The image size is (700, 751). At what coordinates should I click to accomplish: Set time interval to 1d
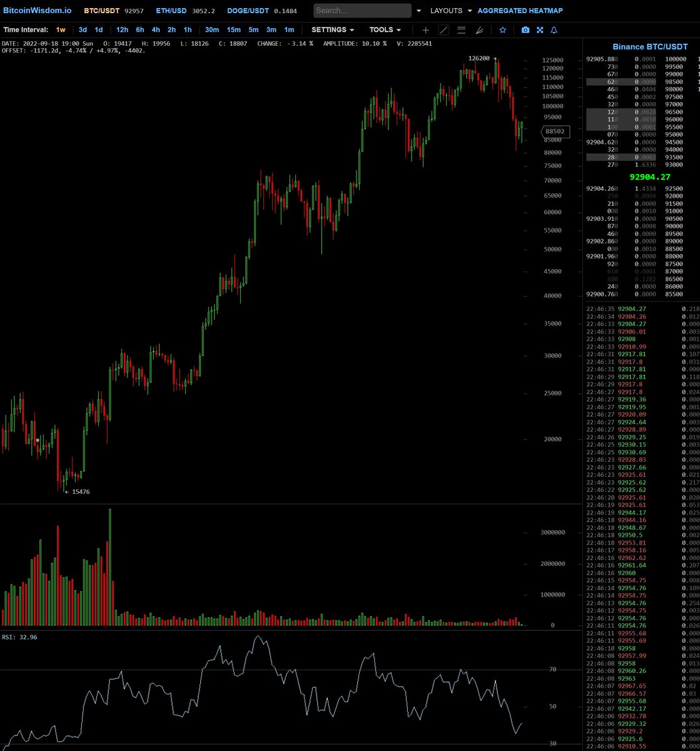pyautogui.click(x=99, y=29)
